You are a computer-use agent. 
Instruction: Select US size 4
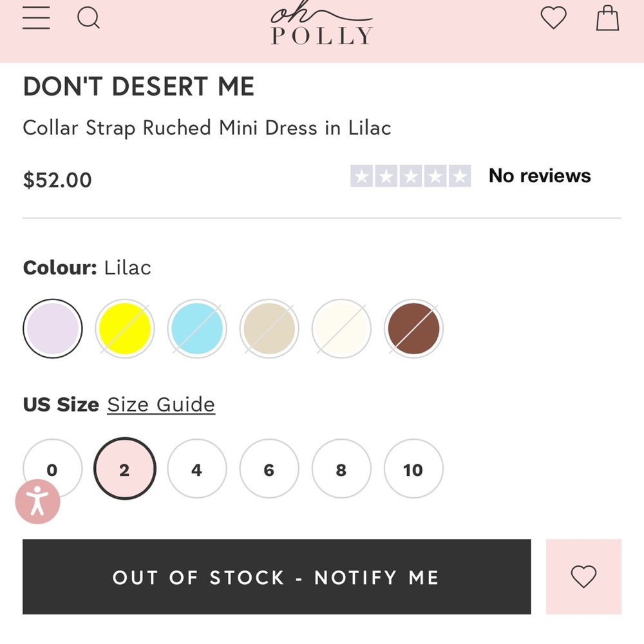pos(196,469)
